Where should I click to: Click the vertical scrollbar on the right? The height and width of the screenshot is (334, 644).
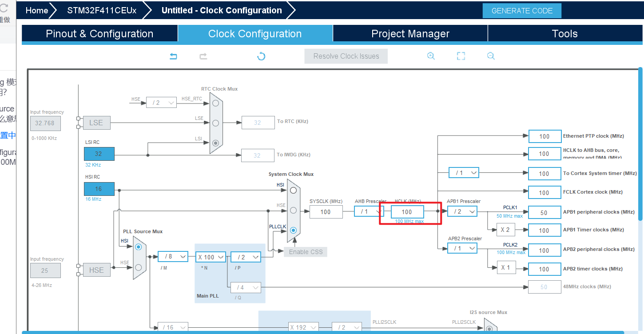(640, 143)
